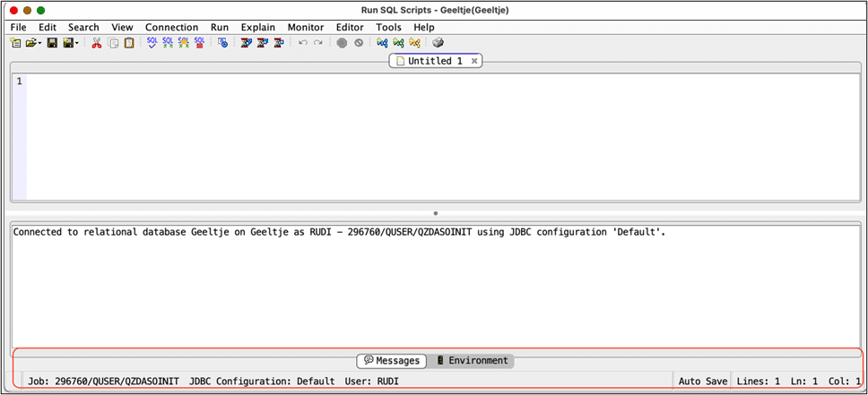The height and width of the screenshot is (395, 868).
Task: Click the New script toolbar icon
Action: [16, 42]
